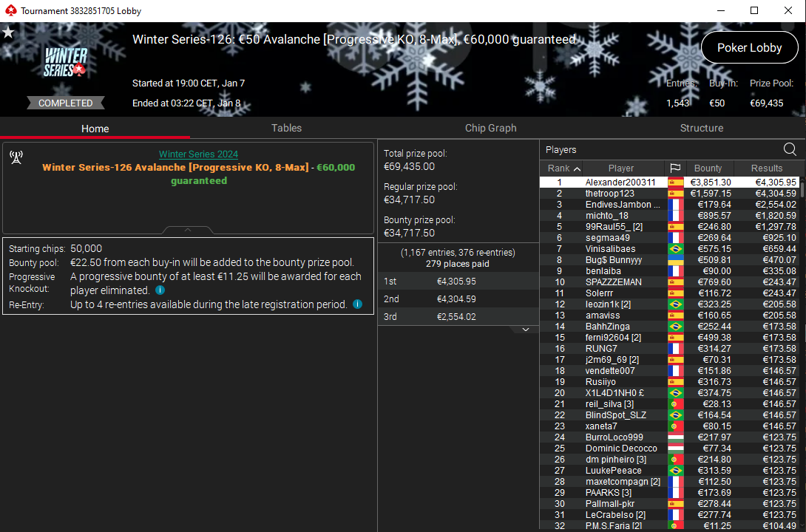The width and height of the screenshot is (806, 532).
Task: Click the flag icon in michto_18's row
Action: click(x=675, y=216)
